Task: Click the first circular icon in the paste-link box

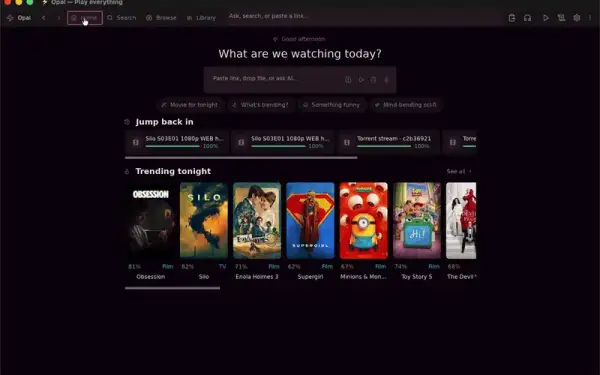Action: point(348,80)
